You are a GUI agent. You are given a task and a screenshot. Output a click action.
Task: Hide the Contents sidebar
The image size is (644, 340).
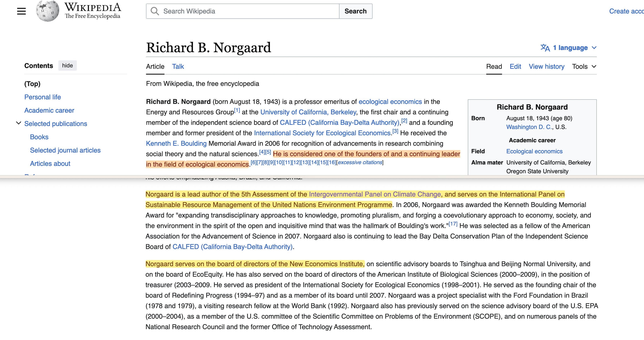[67, 65]
